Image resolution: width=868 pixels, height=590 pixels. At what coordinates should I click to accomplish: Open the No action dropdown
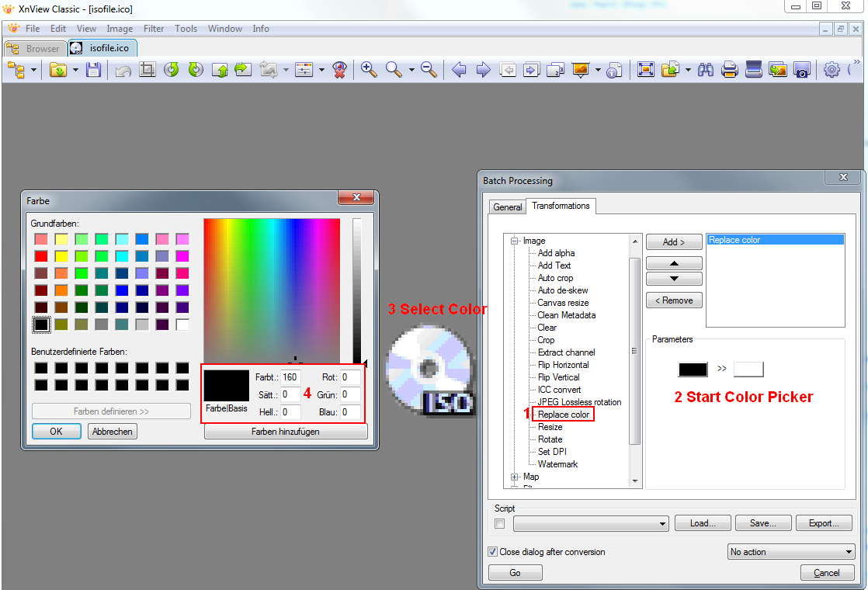[x=790, y=552]
